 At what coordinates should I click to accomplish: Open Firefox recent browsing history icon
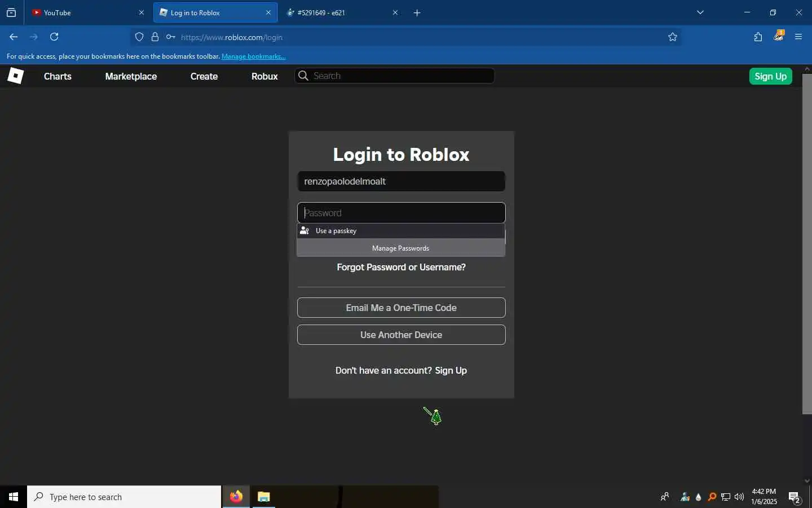11,12
